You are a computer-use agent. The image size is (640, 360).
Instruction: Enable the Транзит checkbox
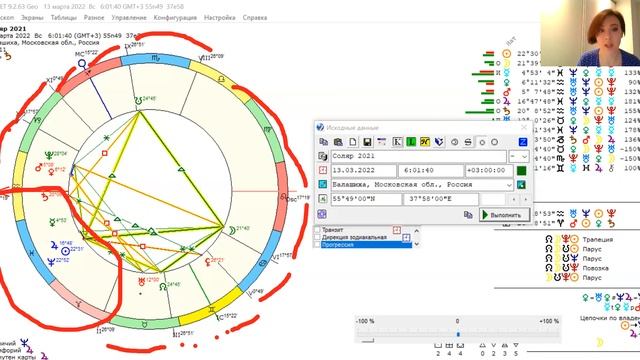[317, 230]
